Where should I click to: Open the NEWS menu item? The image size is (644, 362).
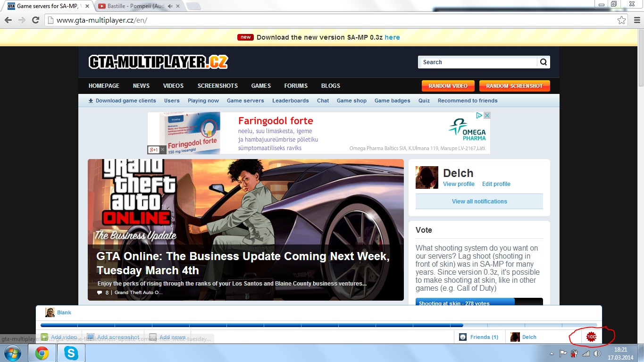(x=141, y=86)
